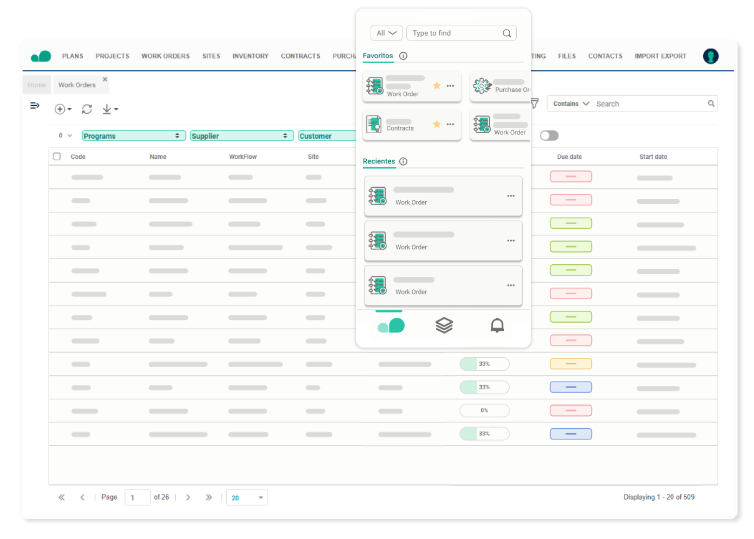
Task: Open notifications bell in the popup
Action: click(497, 325)
